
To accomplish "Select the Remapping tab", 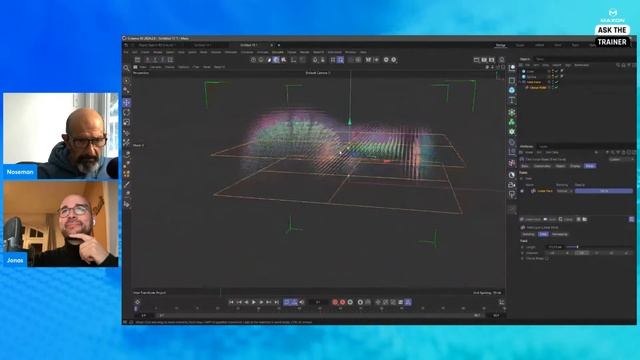I will pos(560,234).
